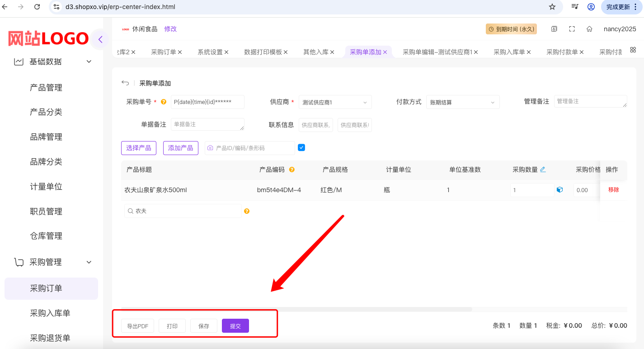644x349 pixels.
Task: Switch to the 采购订单 tab
Action: [163, 52]
